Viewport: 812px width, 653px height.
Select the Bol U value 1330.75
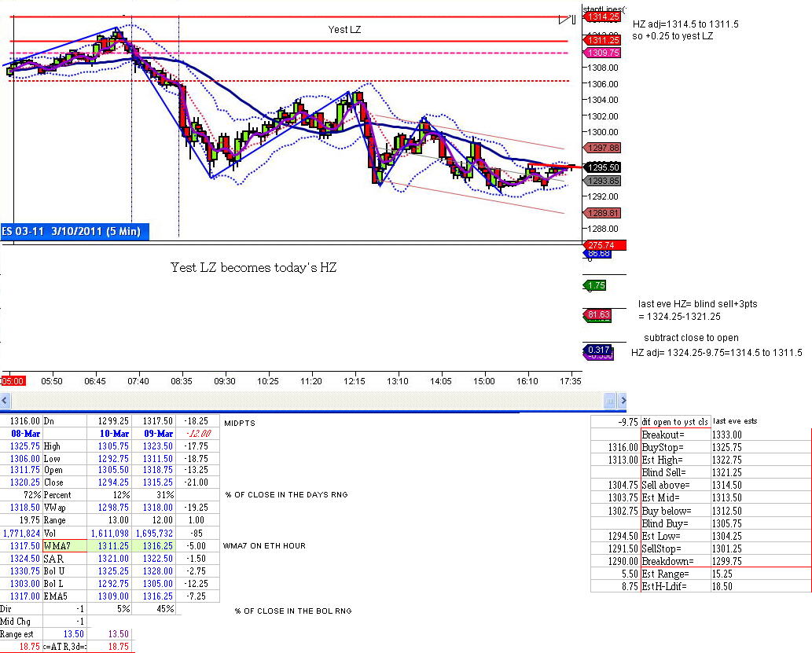(x=21, y=571)
